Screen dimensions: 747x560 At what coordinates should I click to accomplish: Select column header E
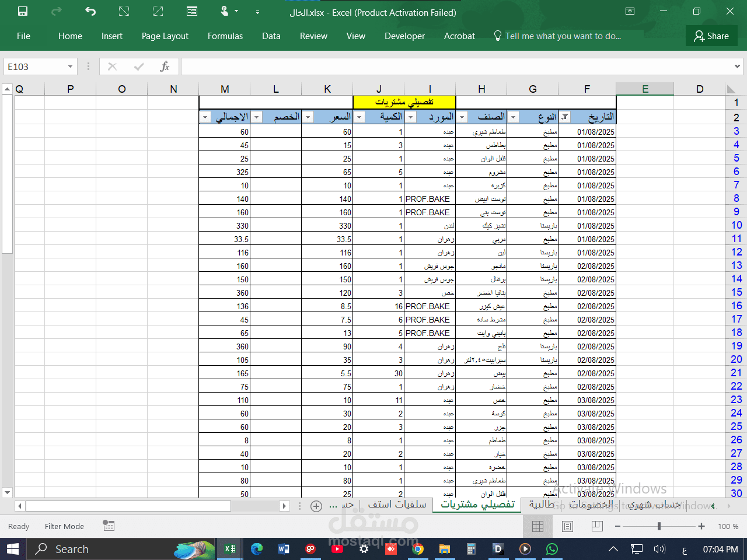click(x=645, y=89)
